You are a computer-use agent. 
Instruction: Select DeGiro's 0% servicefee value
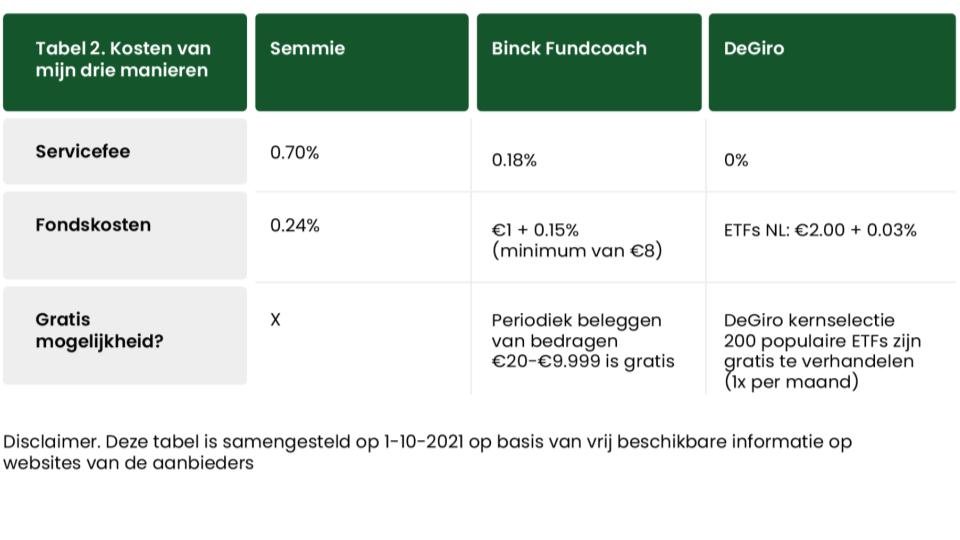[736, 161]
